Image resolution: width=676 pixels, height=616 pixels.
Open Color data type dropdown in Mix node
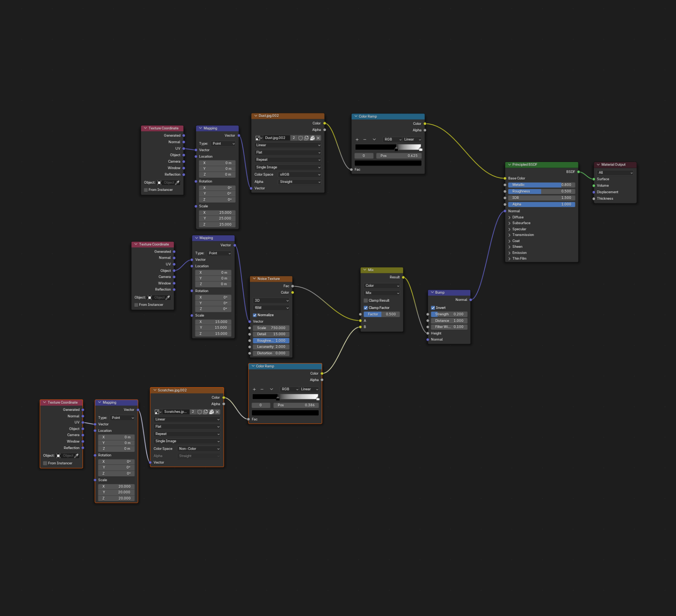coord(382,286)
